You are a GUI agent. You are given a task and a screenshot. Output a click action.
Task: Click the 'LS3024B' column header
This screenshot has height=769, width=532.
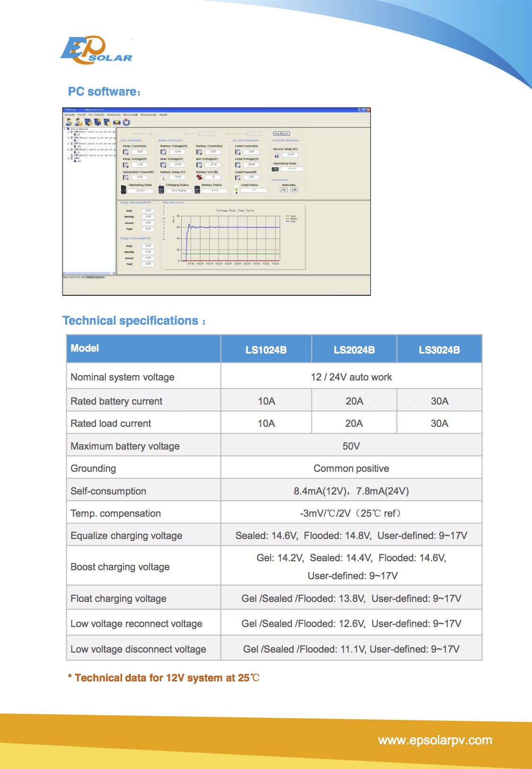[439, 350]
